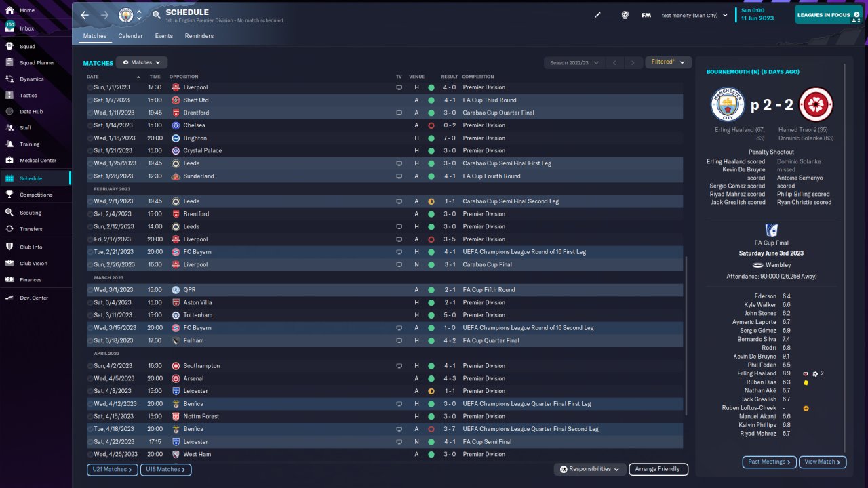This screenshot has width=868, height=488.
Task: Switch to the Calendar tab
Action: pos(130,36)
